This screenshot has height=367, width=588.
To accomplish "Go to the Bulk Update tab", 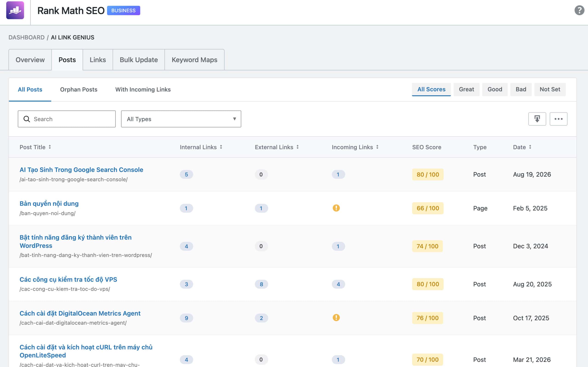I will [x=139, y=60].
